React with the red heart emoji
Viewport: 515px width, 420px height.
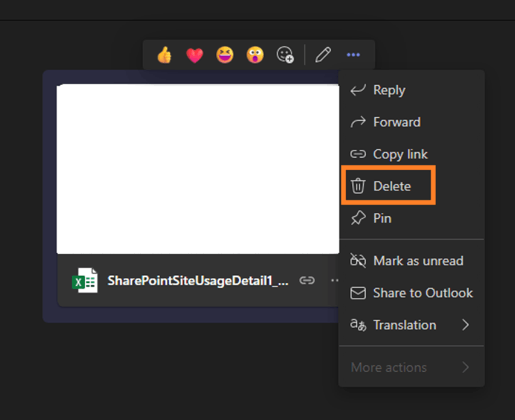point(195,55)
